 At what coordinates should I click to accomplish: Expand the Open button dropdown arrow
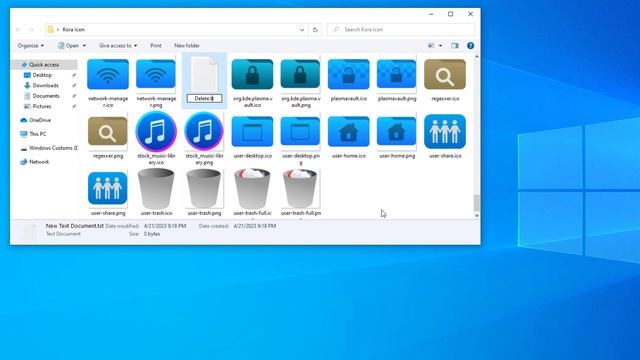(84, 46)
